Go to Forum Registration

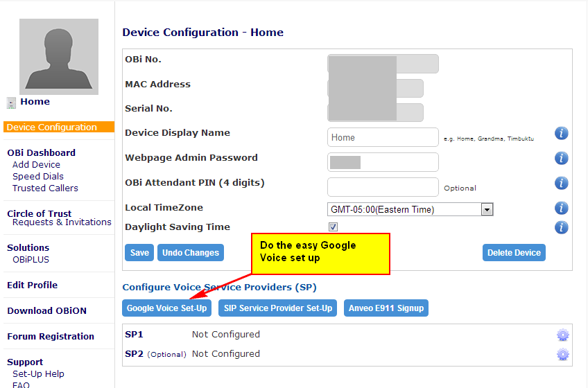click(51, 336)
